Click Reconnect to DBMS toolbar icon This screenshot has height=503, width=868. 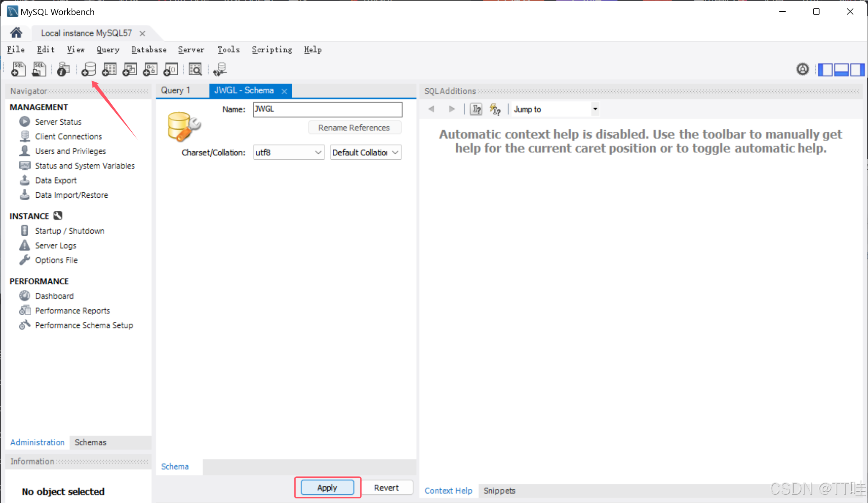point(220,69)
